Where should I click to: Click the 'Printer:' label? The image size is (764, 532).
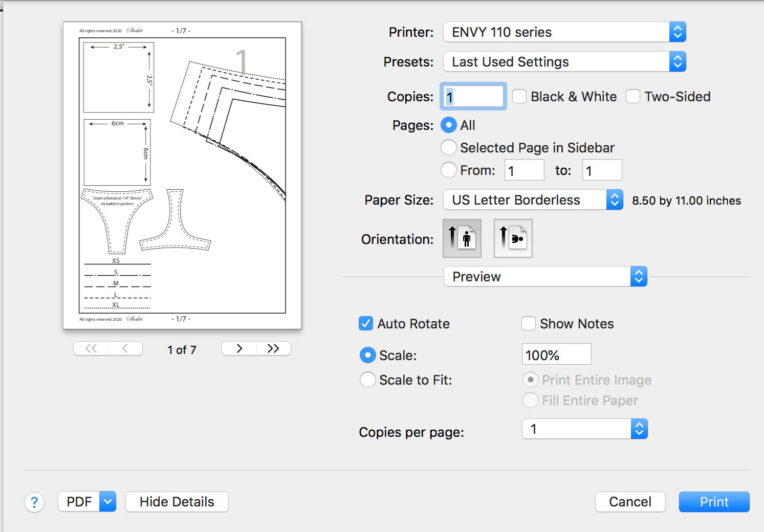(x=411, y=32)
